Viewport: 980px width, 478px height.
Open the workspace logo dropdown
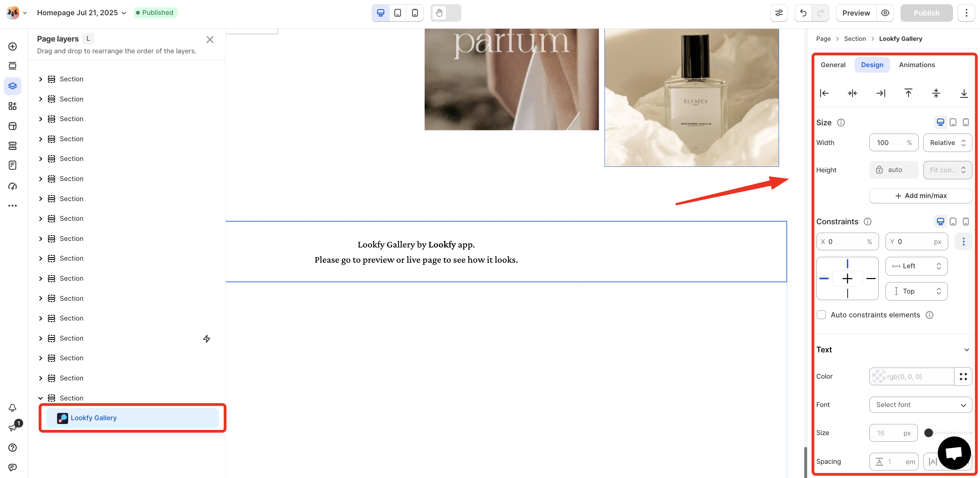[x=16, y=12]
